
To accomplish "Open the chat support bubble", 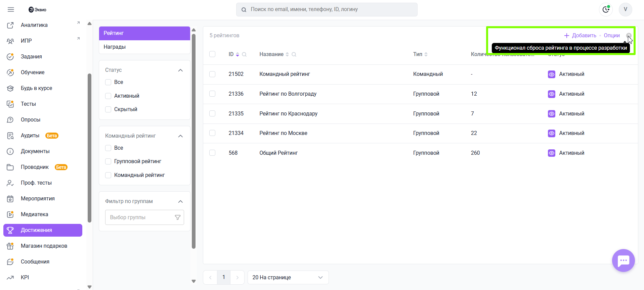I will pos(623,260).
